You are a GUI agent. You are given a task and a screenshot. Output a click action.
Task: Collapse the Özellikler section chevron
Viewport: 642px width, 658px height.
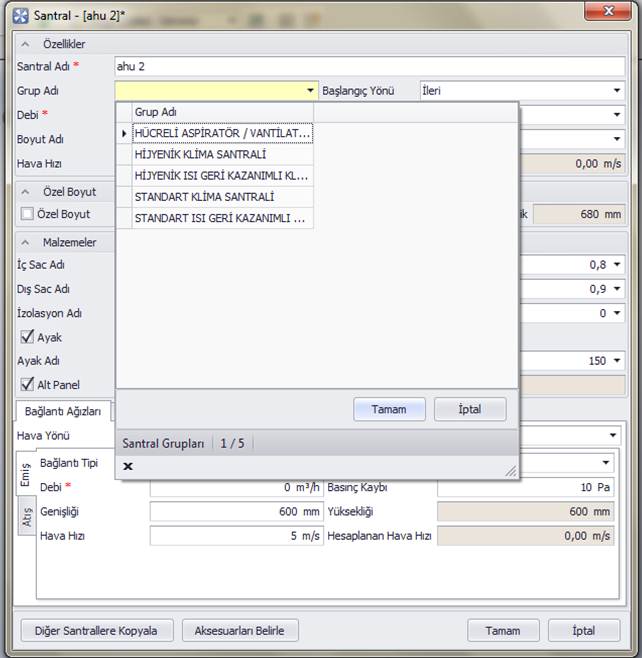pyautogui.click(x=25, y=45)
